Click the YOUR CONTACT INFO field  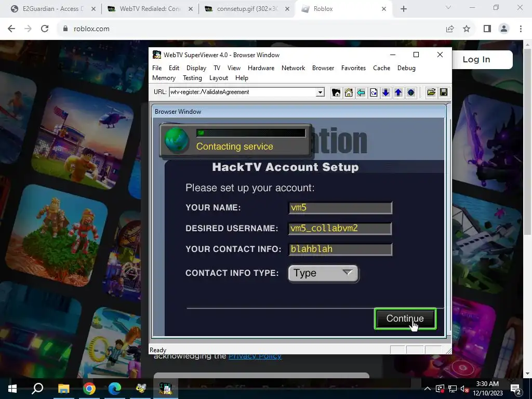coord(340,249)
